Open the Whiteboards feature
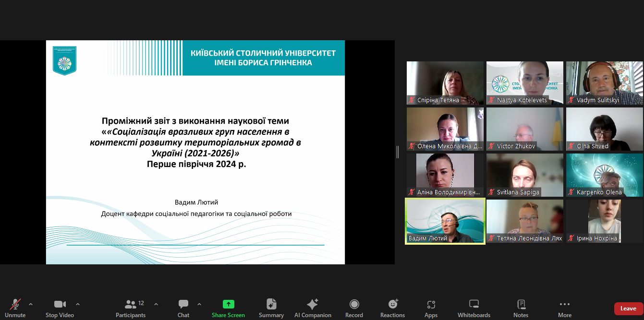Viewport: 644px width, 320px height. coord(474,308)
